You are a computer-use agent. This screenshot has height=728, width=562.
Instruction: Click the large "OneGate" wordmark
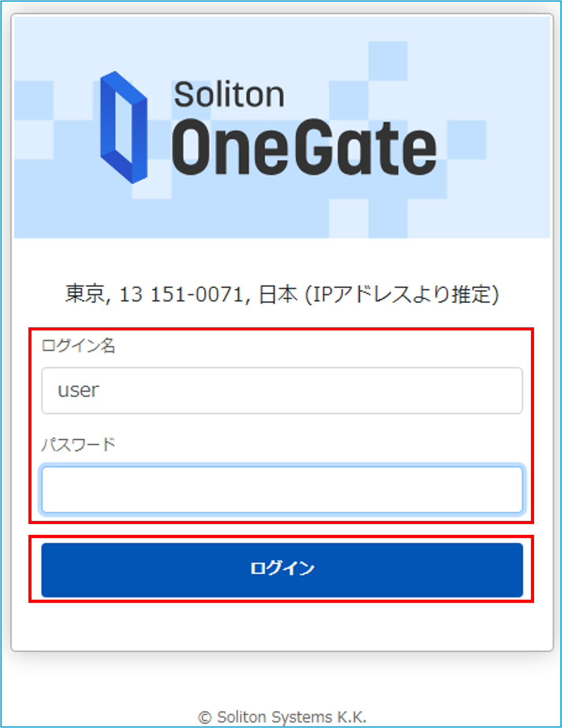pos(304,147)
